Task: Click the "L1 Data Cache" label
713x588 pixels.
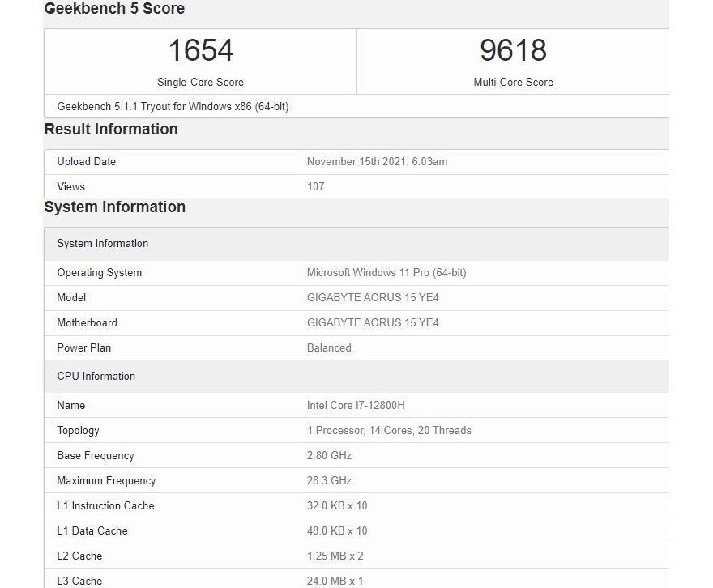Action: (x=92, y=530)
